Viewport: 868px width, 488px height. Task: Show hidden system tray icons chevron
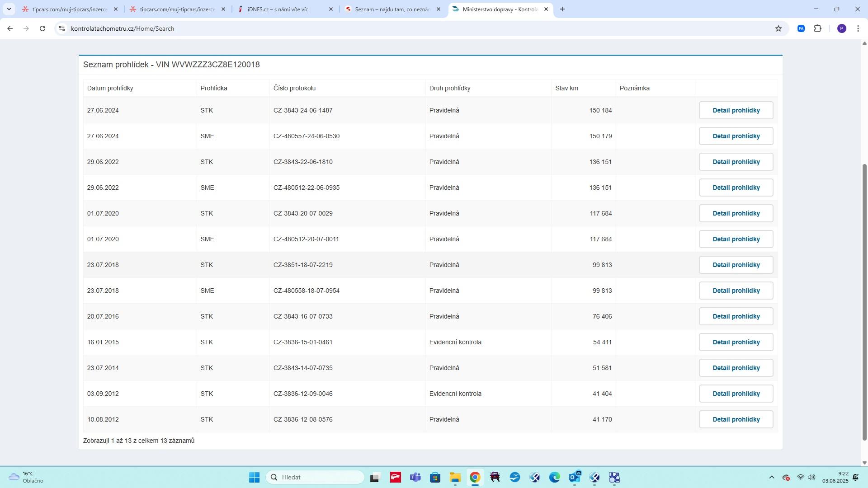pos(771,478)
